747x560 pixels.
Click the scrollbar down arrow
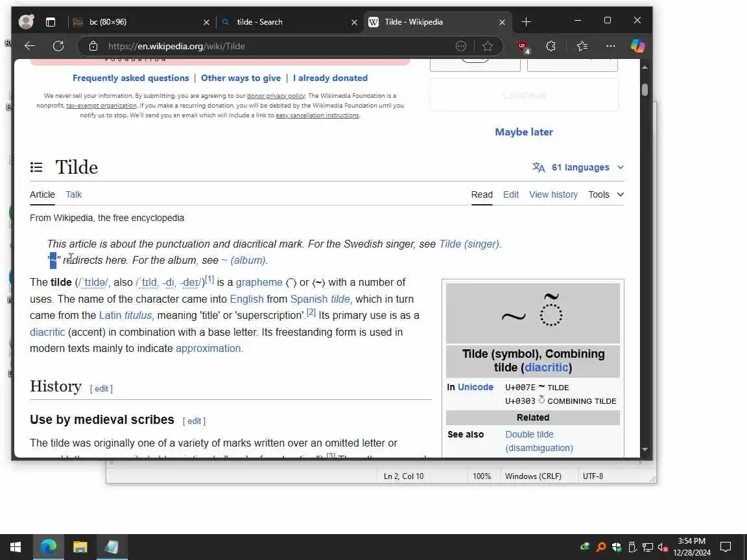tap(645, 449)
